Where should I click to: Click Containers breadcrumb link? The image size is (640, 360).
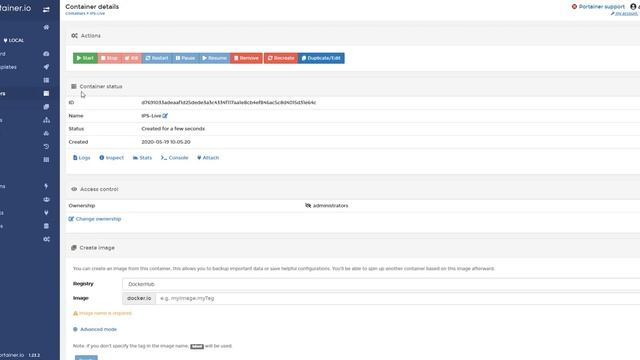coord(75,13)
